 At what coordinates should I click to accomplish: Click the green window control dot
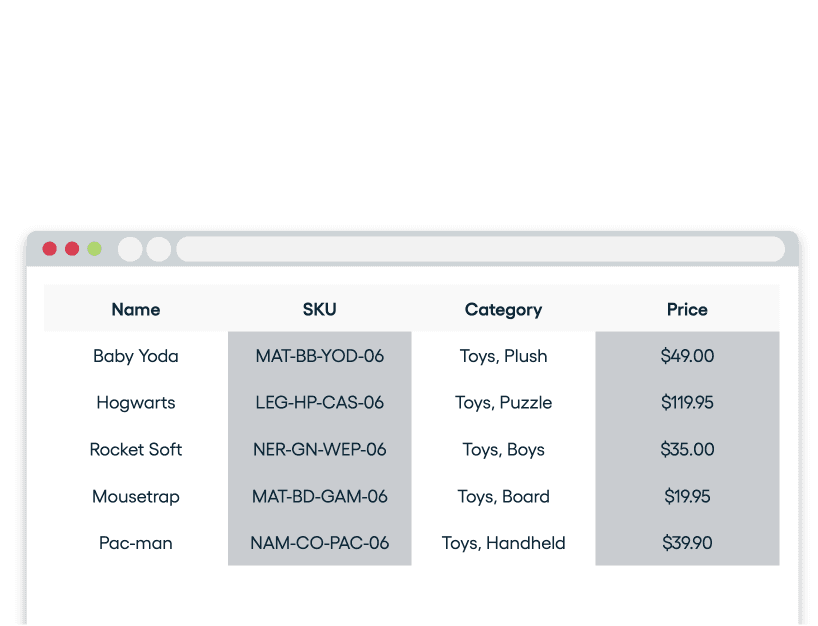tap(94, 249)
